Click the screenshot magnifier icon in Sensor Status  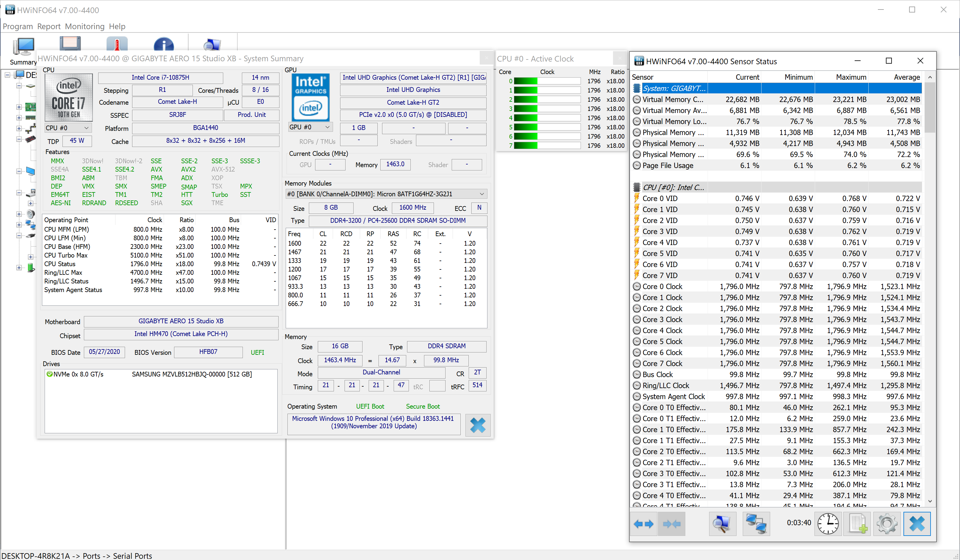pos(723,523)
